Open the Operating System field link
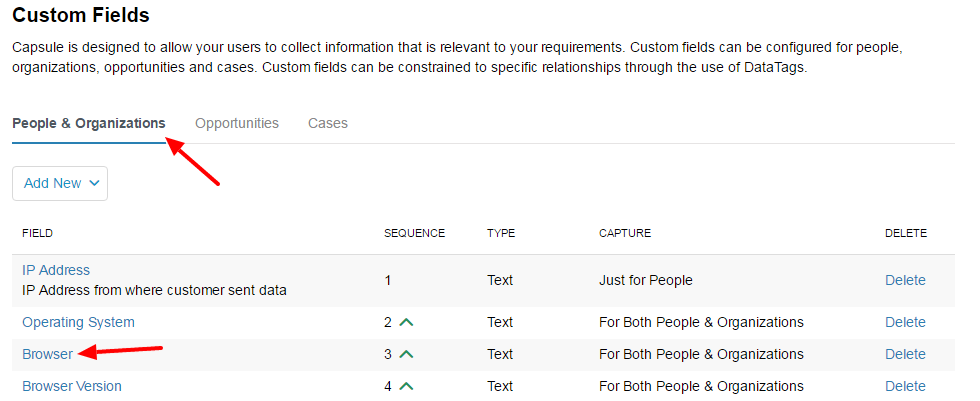The height and width of the screenshot is (401, 980). click(x=78, y=322)
